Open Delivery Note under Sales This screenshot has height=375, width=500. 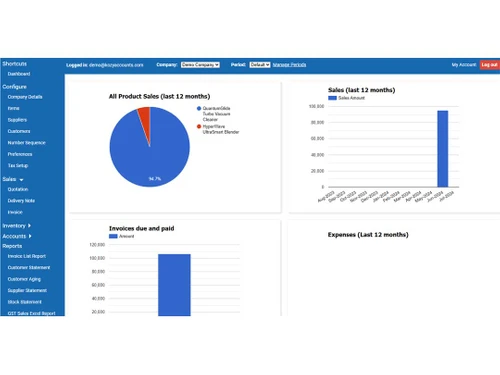pyautogui.click(x=21, y=201)
